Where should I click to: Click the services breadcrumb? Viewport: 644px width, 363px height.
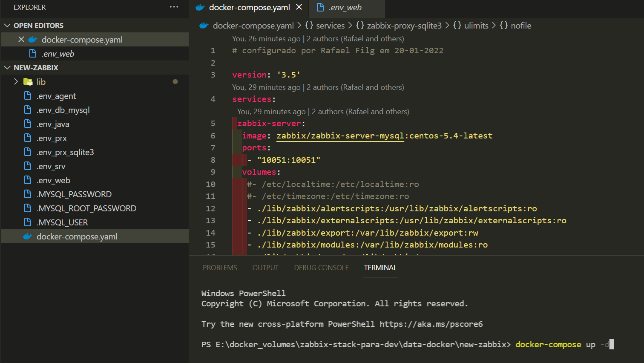pos(330,26)
